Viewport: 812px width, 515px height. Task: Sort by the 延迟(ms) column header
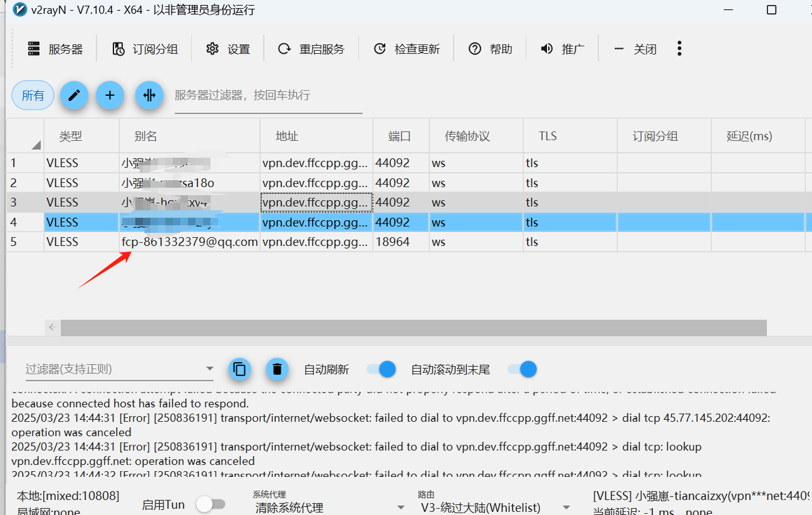[757, 136]
